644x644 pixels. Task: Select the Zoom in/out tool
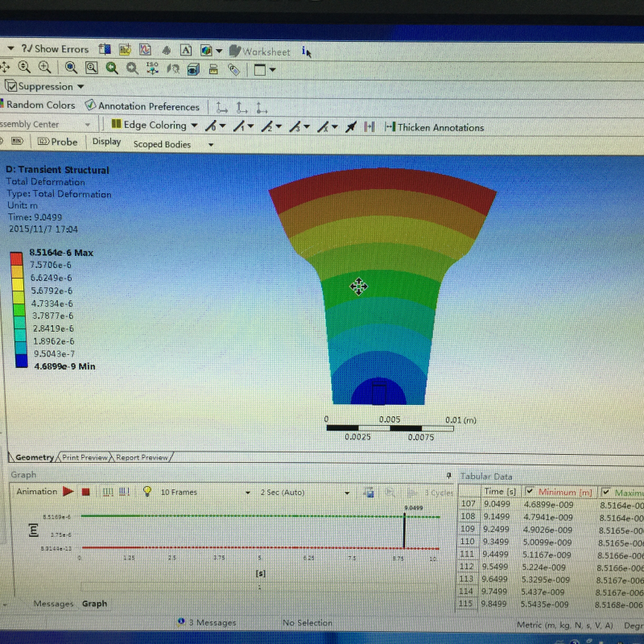pyautogui.click(x=24, y=67)
